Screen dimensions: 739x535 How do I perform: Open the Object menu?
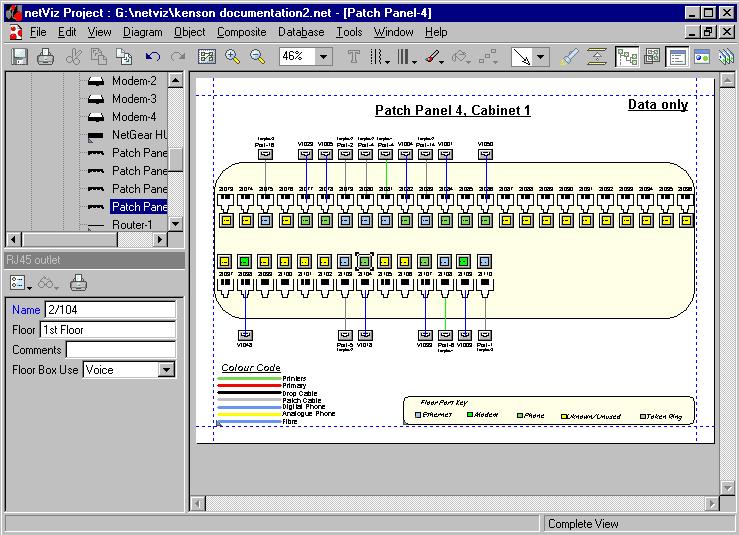[x=189, y=32]
